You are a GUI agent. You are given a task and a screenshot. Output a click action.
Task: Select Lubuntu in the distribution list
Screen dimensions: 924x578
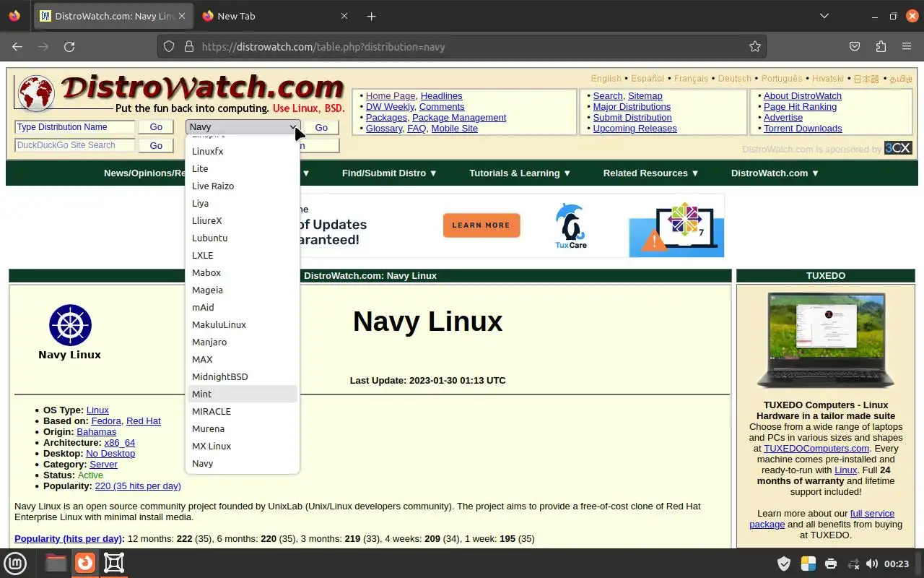point(243,238)
